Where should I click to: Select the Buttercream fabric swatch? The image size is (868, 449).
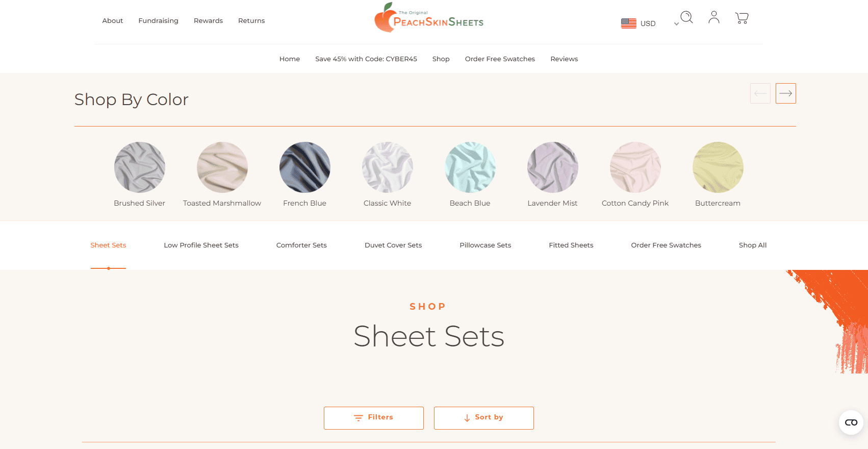[x=718, y=167]
